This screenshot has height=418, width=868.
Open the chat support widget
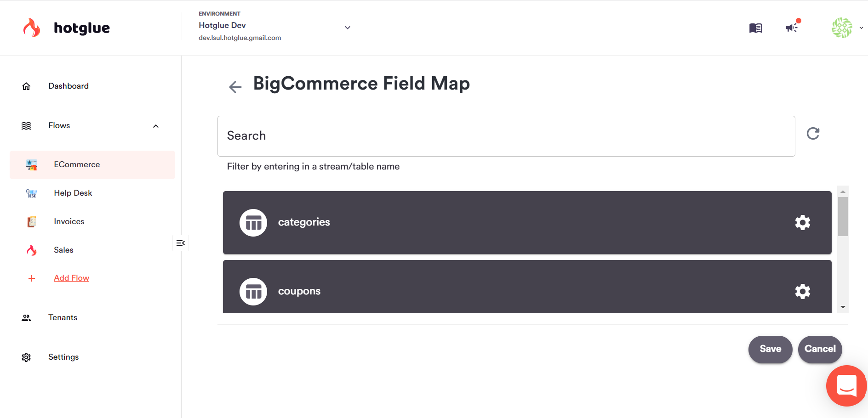point(846,386)
